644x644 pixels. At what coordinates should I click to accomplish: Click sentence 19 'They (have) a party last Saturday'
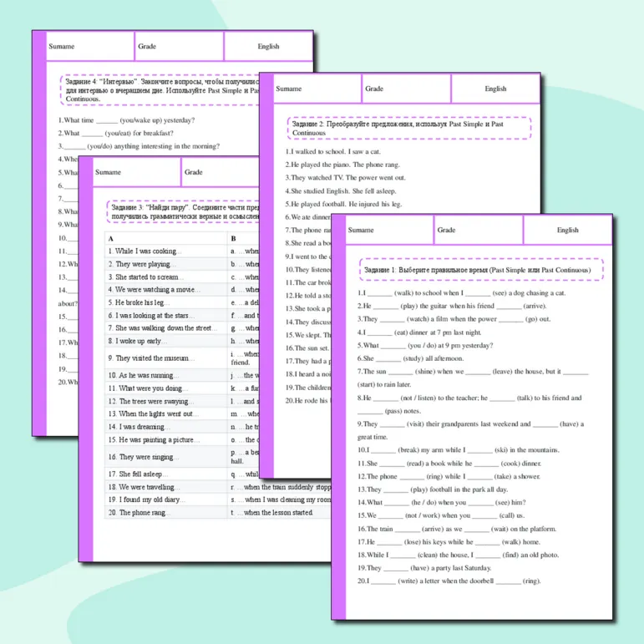(424, 568)
